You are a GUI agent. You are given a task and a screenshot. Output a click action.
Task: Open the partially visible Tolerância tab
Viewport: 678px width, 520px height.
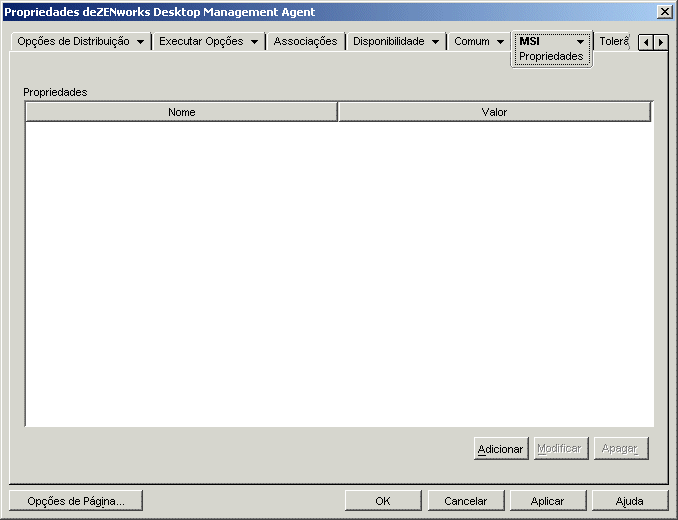[613, 41]
